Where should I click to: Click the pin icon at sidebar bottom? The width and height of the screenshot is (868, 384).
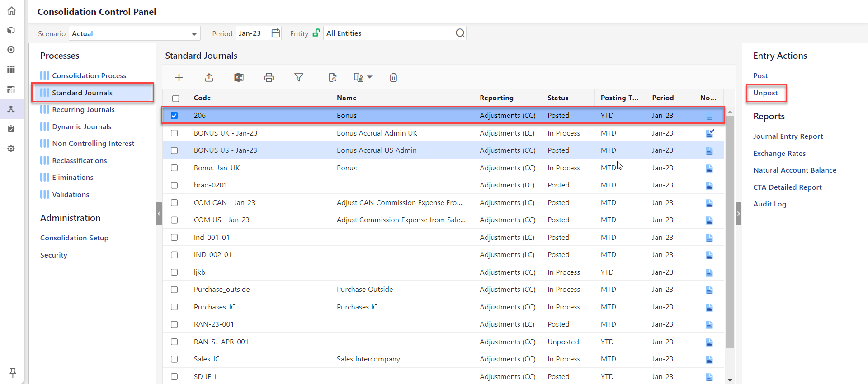[13, 372]
